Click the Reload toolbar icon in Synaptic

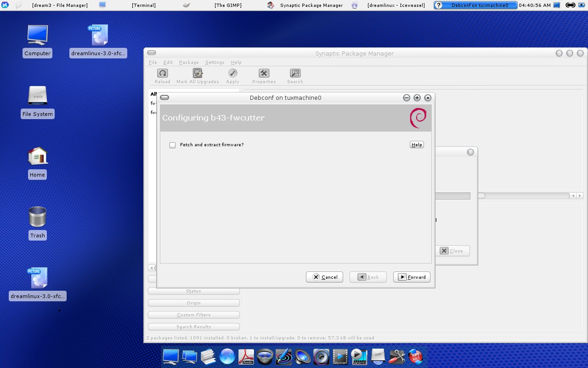(163, 76)
